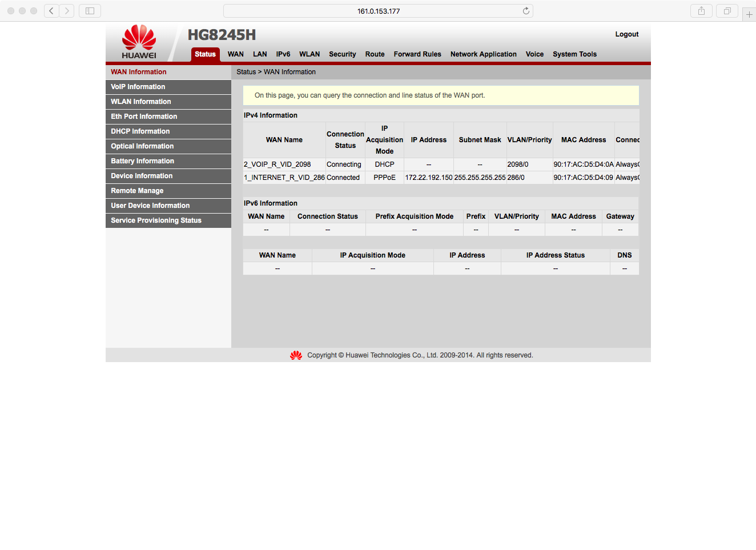The height and width of the screenshot is (550, 756).
Task: Open the System Tools tab
Action: tap(574, 54)
